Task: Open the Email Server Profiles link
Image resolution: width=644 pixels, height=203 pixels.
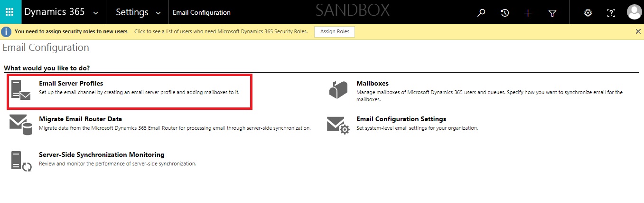Action: [x=71, y=84]
